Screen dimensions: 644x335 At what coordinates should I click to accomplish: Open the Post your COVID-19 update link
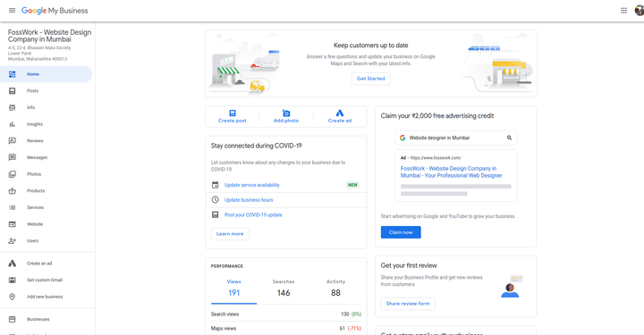253,215
